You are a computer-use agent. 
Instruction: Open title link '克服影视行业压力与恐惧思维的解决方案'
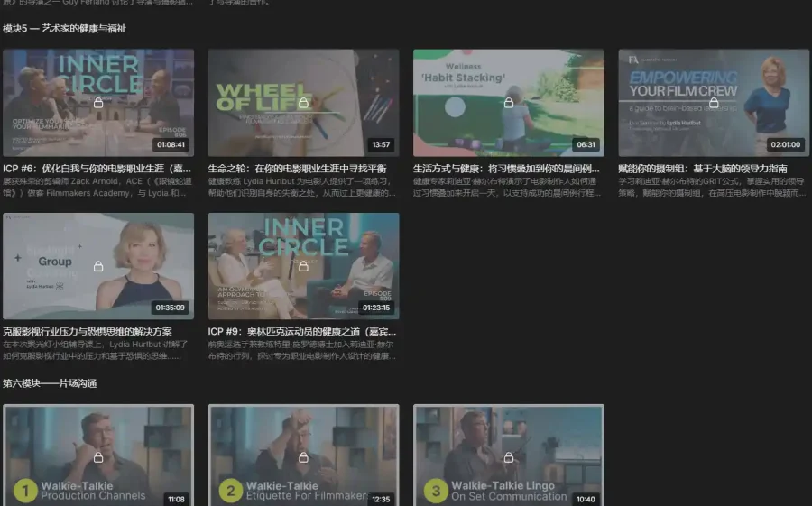87,331
